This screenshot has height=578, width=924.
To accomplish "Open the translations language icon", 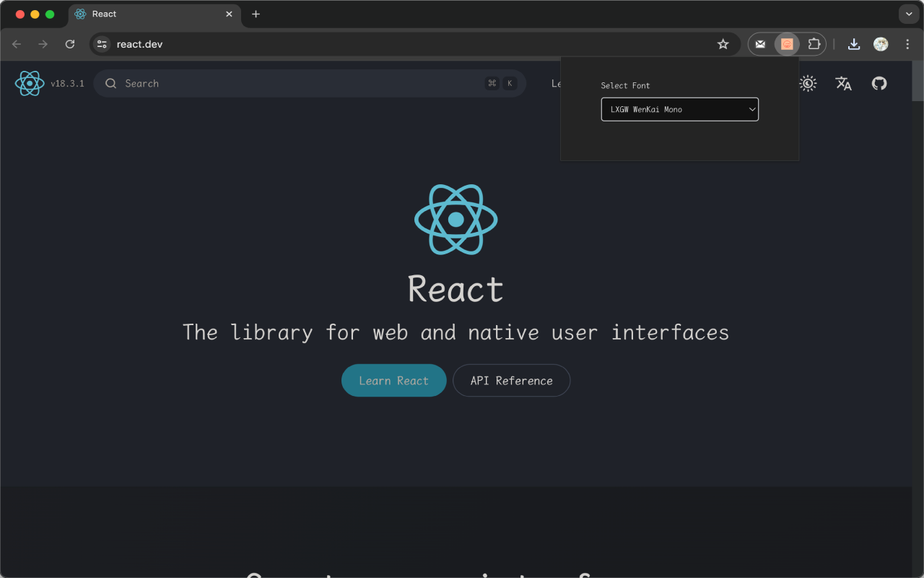I will 843,83.
